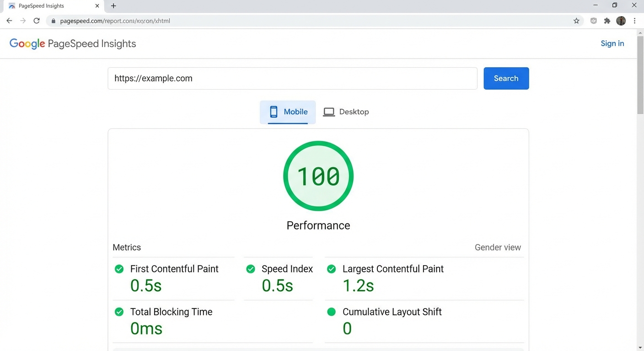
Task: Click the browser back arrow
Action: coord(9,21)
